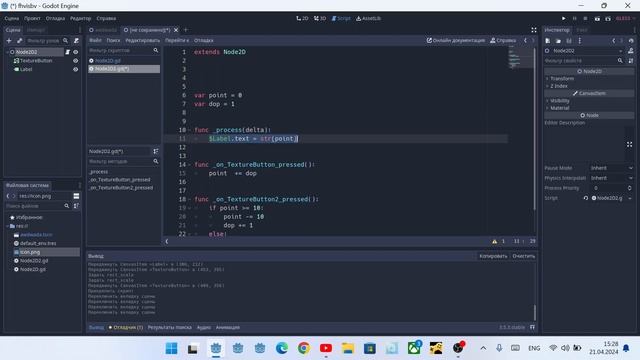The image size is (640, 360).
Task: Open the Отладка top menu
Action: pyautogui.click(x=55, y=18)
